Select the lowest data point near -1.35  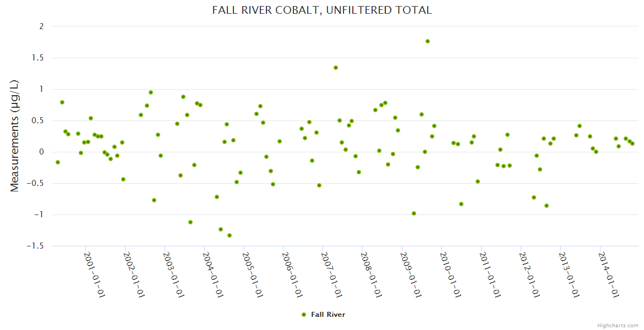point(230,235)
